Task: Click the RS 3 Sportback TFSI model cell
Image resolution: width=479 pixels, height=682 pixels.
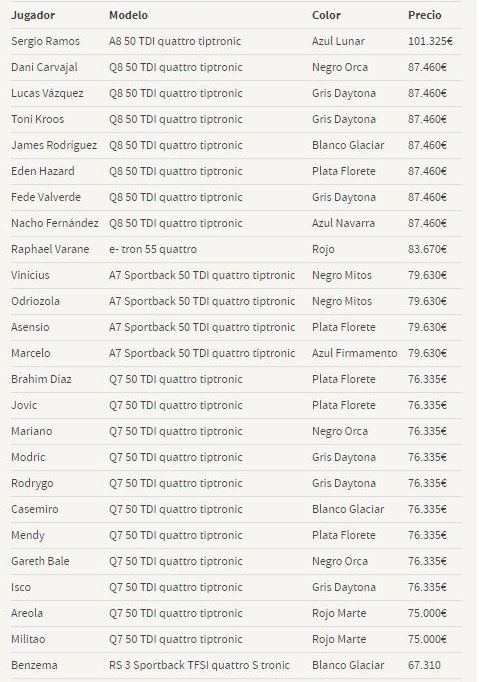Action: pyautogui.click(x=199, y=665)
